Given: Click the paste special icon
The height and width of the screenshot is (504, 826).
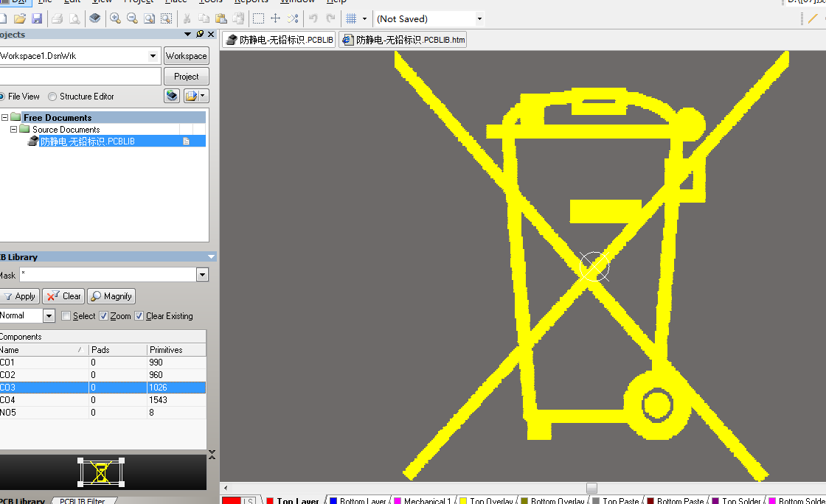Looking at the screenshot, I should click(239, 19).
